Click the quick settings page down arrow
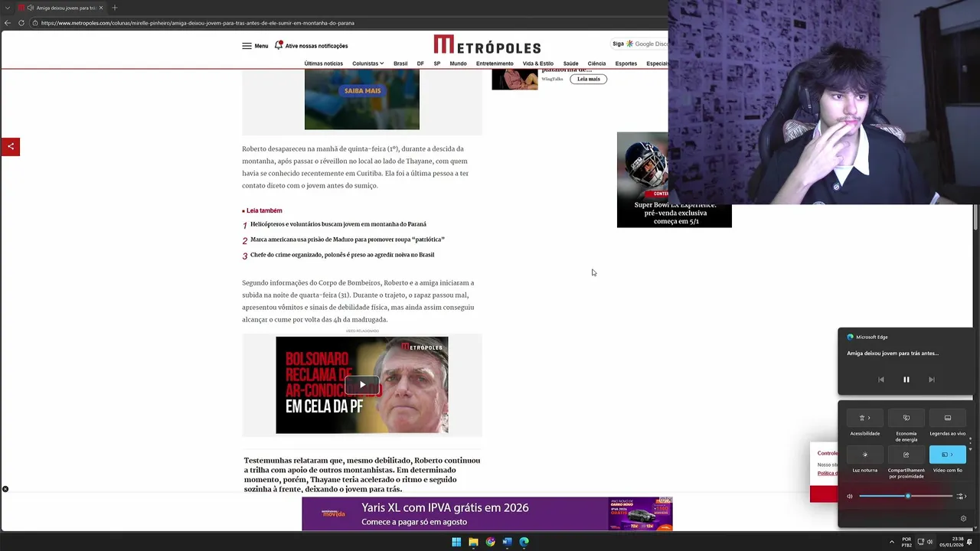 pyautogui.click(x=970, y=449)
